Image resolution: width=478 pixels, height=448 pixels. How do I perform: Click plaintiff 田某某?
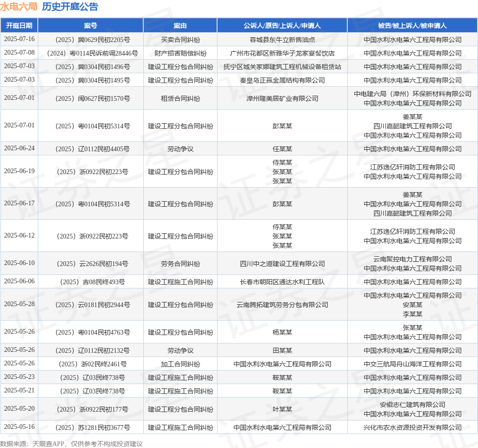pyautogui.click(x=282, y=351)
